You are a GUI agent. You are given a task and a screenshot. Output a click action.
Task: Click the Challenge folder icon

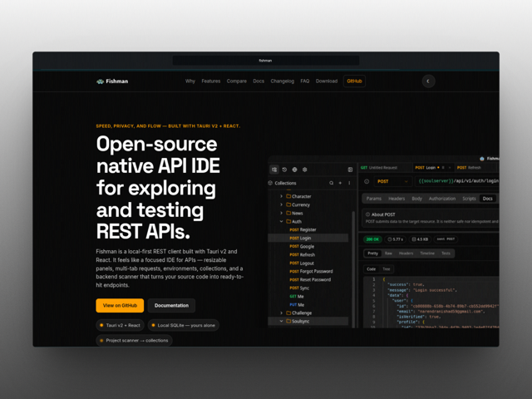coord(288,313)
